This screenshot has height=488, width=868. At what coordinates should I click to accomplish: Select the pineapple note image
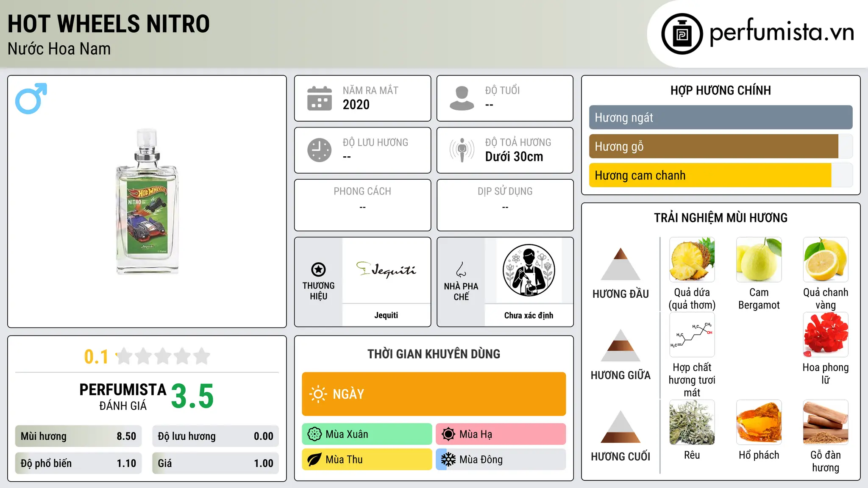(692, 260)
